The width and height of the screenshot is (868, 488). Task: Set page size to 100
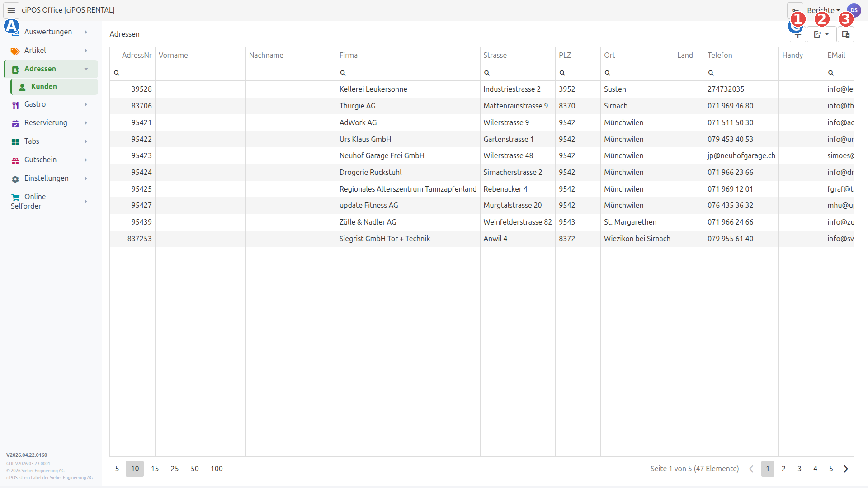[x=217, y=469]
